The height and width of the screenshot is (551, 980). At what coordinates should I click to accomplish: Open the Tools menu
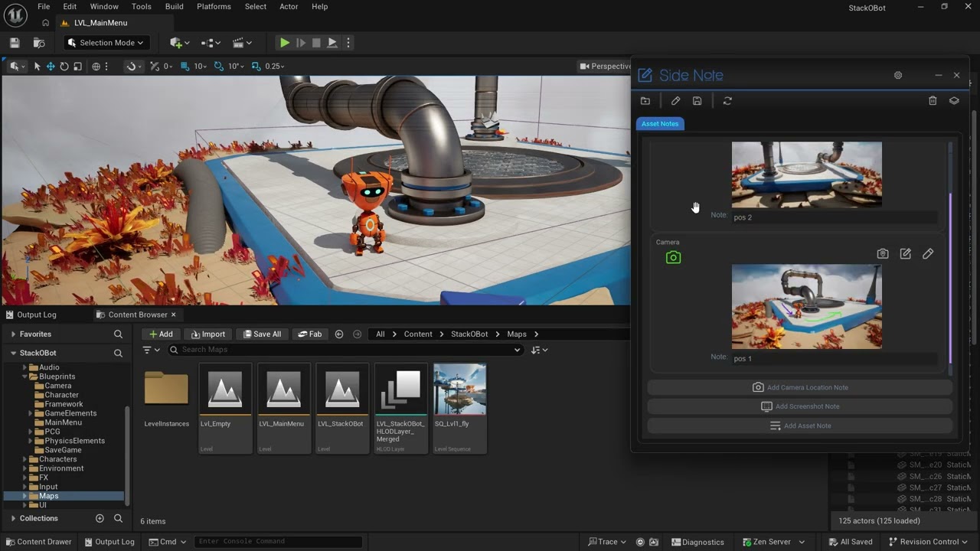[142, 6]
